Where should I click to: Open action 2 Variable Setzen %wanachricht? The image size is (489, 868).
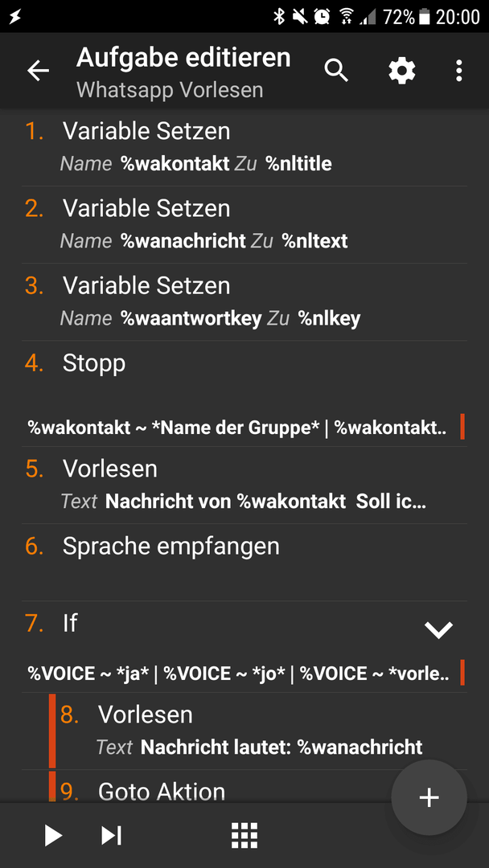(x=244, y=225)
